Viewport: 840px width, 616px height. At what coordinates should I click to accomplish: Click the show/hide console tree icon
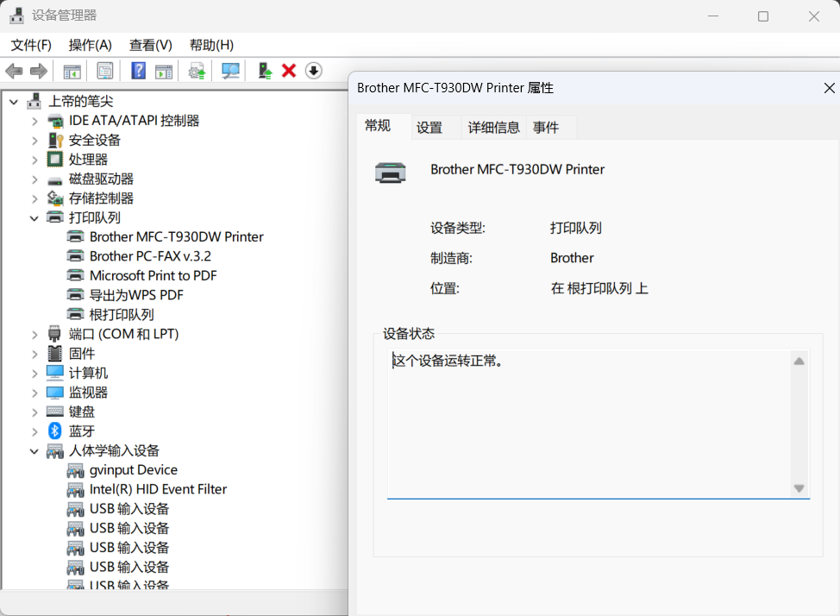pos(72,71)
